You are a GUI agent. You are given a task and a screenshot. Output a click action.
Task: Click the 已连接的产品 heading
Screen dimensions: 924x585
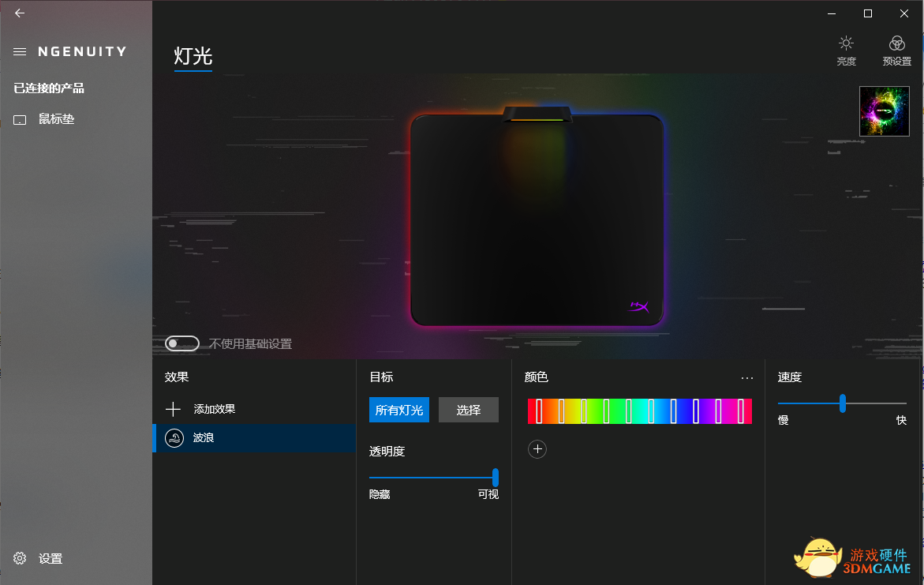49,88
